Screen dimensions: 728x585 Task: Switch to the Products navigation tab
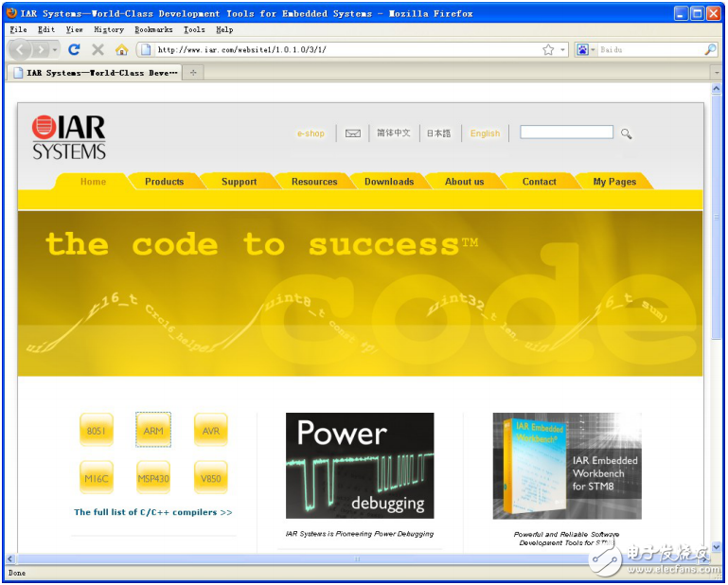pyautogui.click(x=164, y=182)
